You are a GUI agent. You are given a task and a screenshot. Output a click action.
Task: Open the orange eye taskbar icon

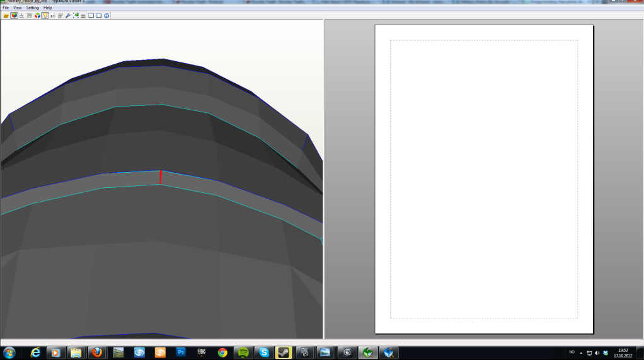[160, 352]
